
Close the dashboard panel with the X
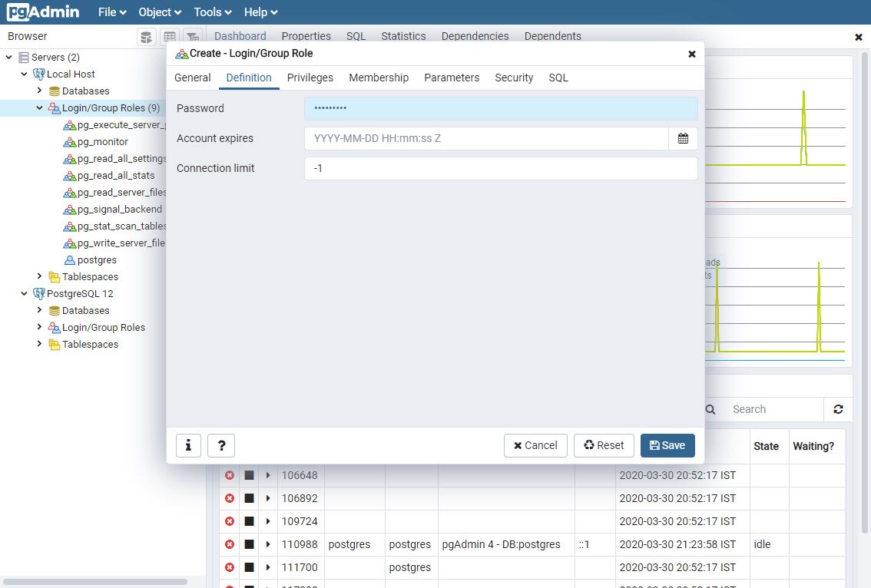tap(858, 37)
